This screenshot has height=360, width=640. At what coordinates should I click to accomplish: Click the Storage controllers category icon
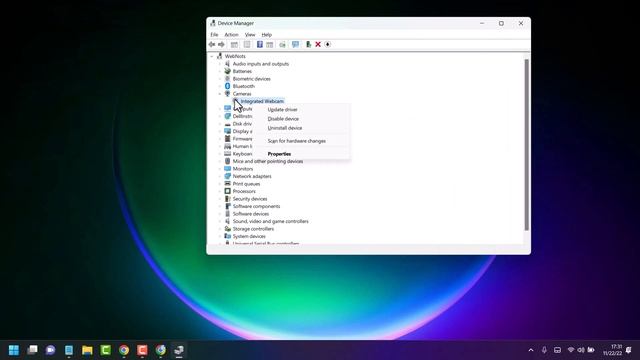tap(228, 229)
